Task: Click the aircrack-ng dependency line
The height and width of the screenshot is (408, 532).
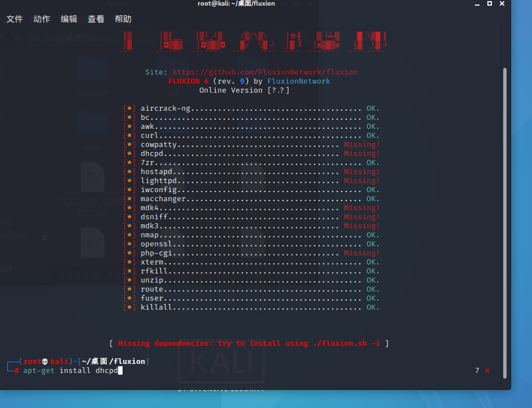Action: tap(251, 108)
